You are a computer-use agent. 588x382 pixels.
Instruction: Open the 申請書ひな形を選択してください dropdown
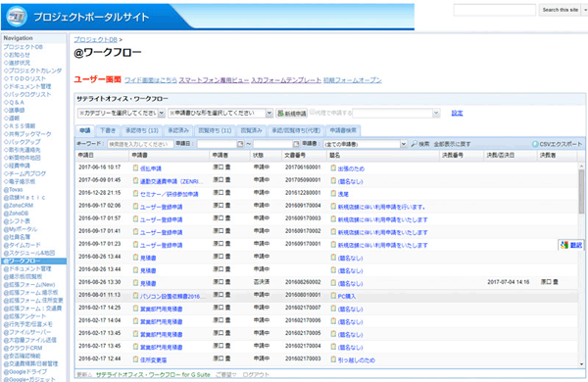[x=220, y=113]
